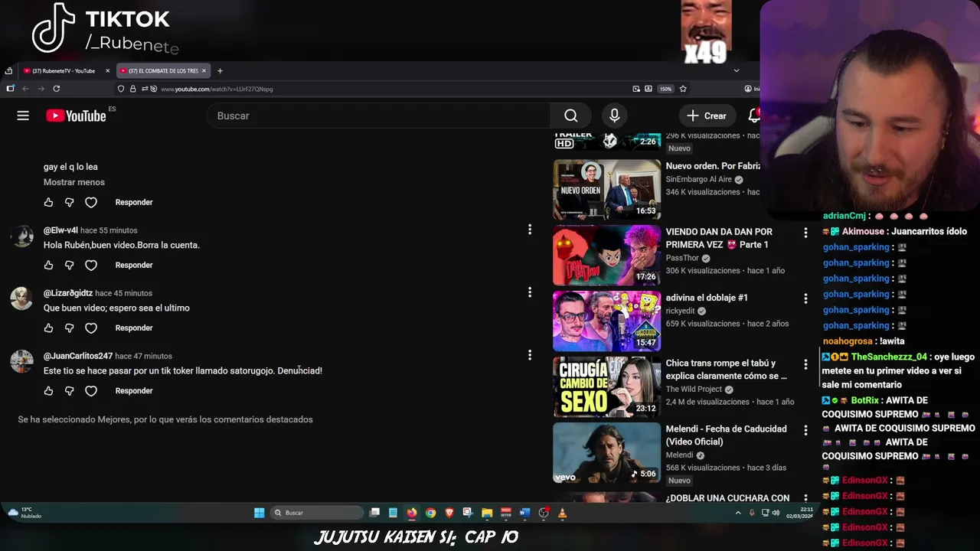Image resolution: width=980 pixels, height=551 pixels.
Task: Open Google Chrome from the taskbar
Action: click(x=430, y=513)
